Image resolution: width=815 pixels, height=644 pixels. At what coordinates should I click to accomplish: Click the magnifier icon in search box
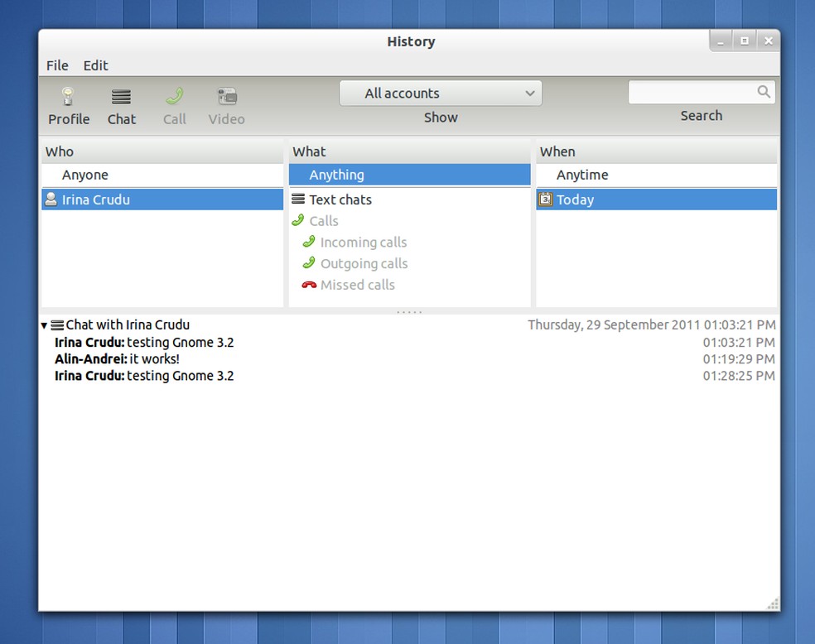764,92
